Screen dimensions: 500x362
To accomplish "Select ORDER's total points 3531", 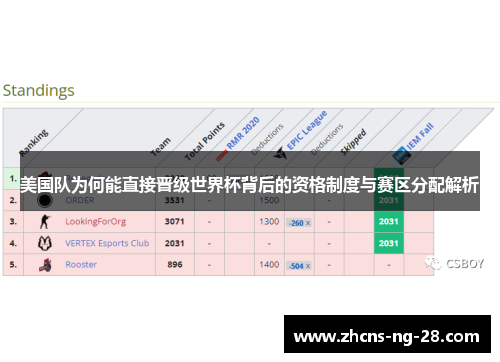I will click(174, 200).
